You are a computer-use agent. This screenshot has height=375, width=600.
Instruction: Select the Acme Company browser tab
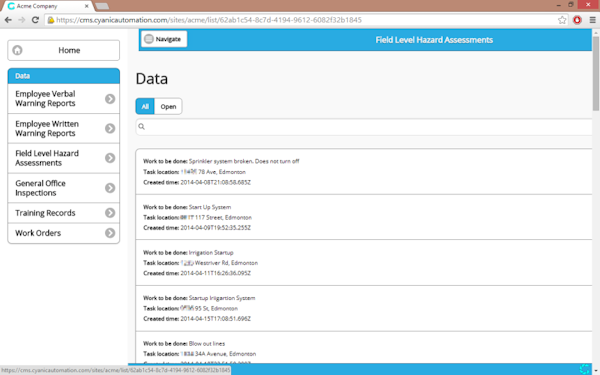[x=48, y=6]
